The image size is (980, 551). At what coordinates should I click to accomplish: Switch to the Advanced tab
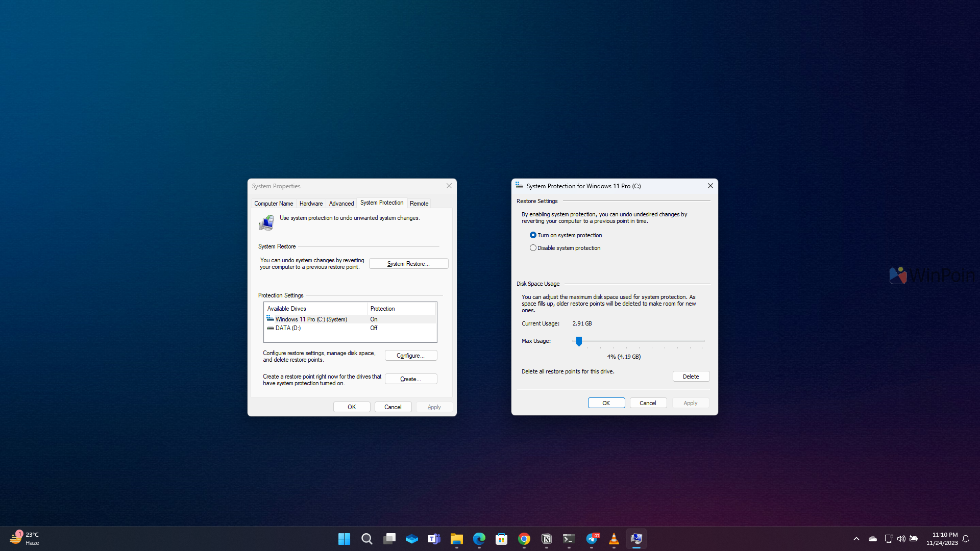pyautogui.click(x=341, y=204)
